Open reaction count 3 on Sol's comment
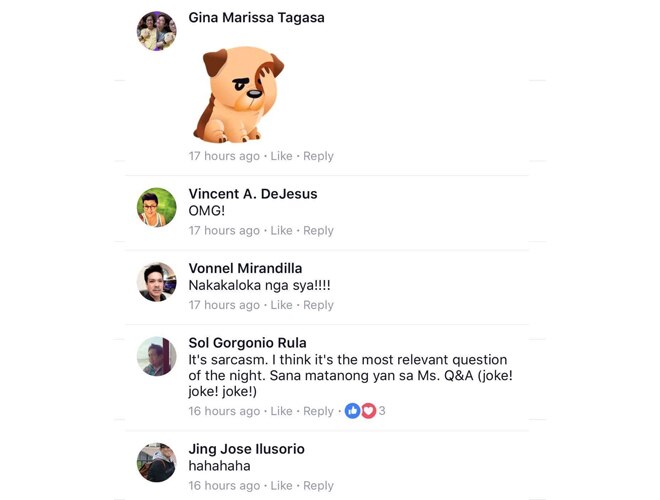Image resolution: width=660 pixels, height=500 pixels. pyautogui.click(x=382, y=411)
